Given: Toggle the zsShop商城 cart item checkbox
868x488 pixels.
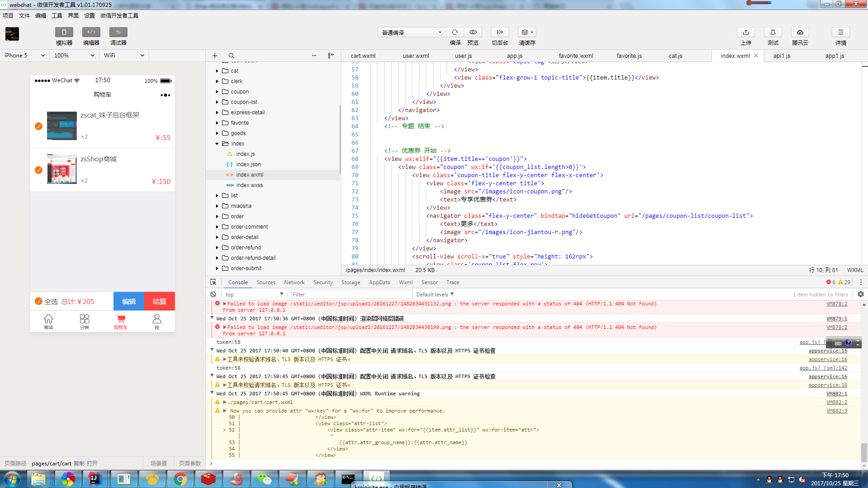Looking at the screenshot, I should coord(39,169).
